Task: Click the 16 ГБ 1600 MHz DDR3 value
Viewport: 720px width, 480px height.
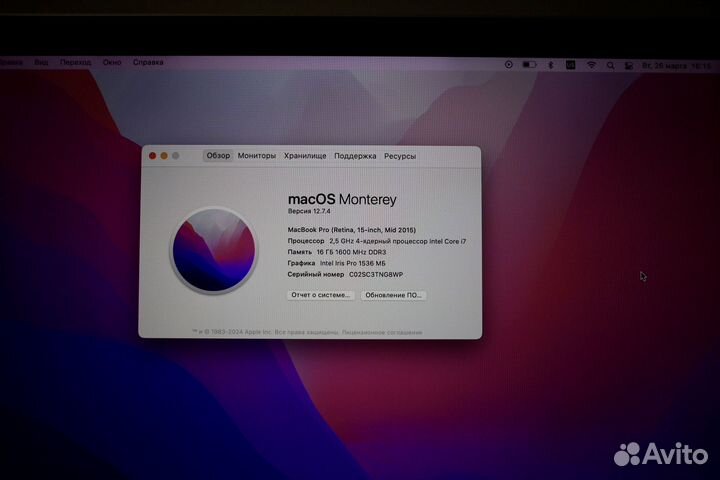Action: pyautogui.click(x=351, y=252)
